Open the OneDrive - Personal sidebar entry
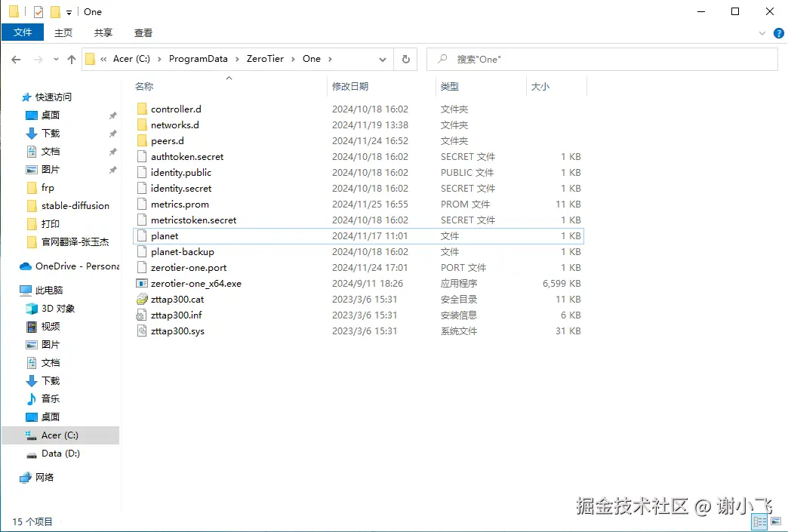788x532 pixels. pos(74,266)
